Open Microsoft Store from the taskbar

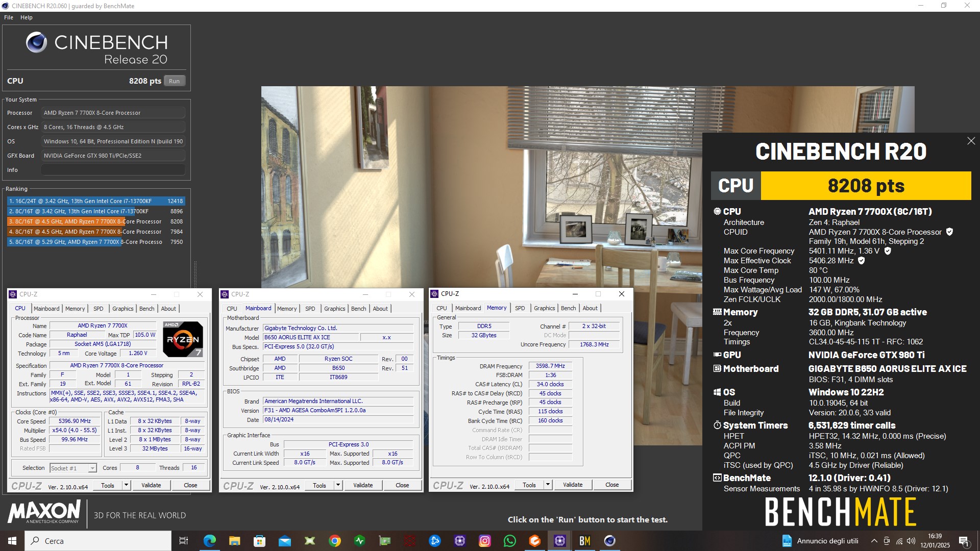pyautogui.click(x=259, y=541)
